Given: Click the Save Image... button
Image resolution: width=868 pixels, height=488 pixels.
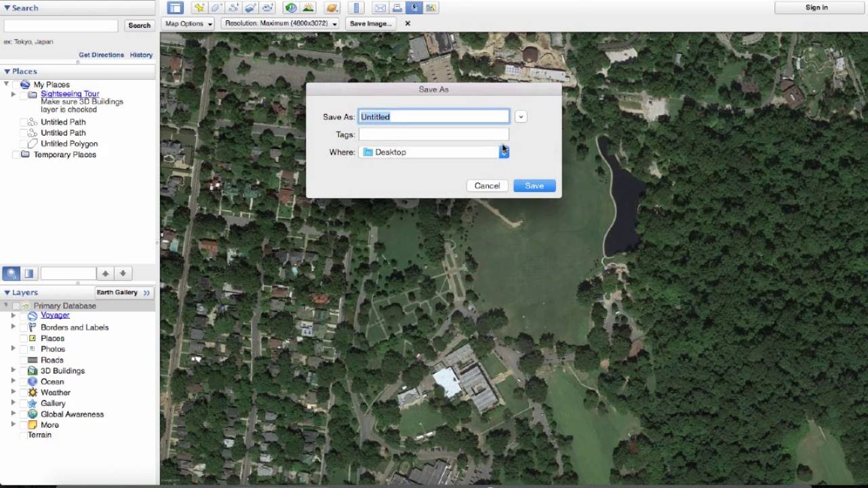Looking at the screenshot, I should 370,23.
